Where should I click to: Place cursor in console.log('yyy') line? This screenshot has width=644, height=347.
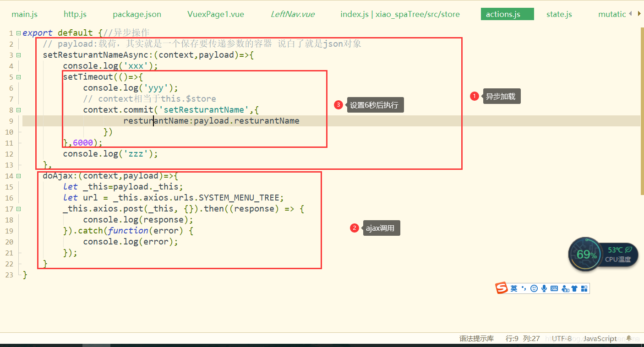131,88
